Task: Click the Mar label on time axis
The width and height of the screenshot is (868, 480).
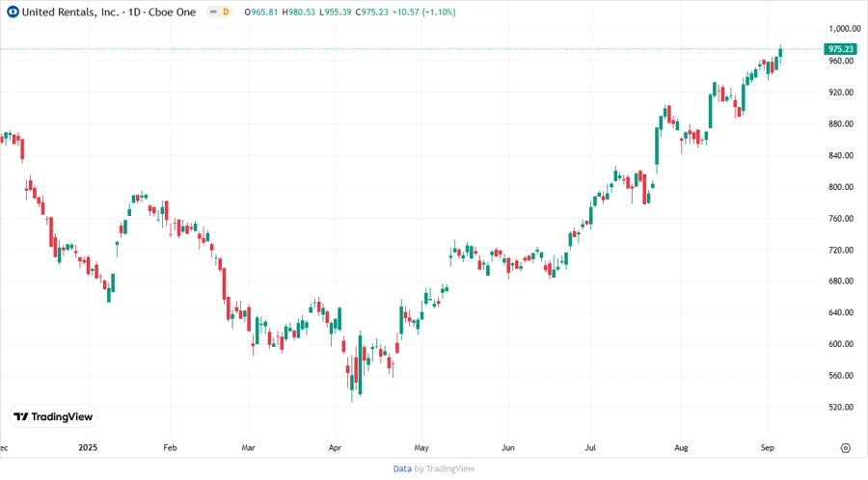Action: pos(248,447)
